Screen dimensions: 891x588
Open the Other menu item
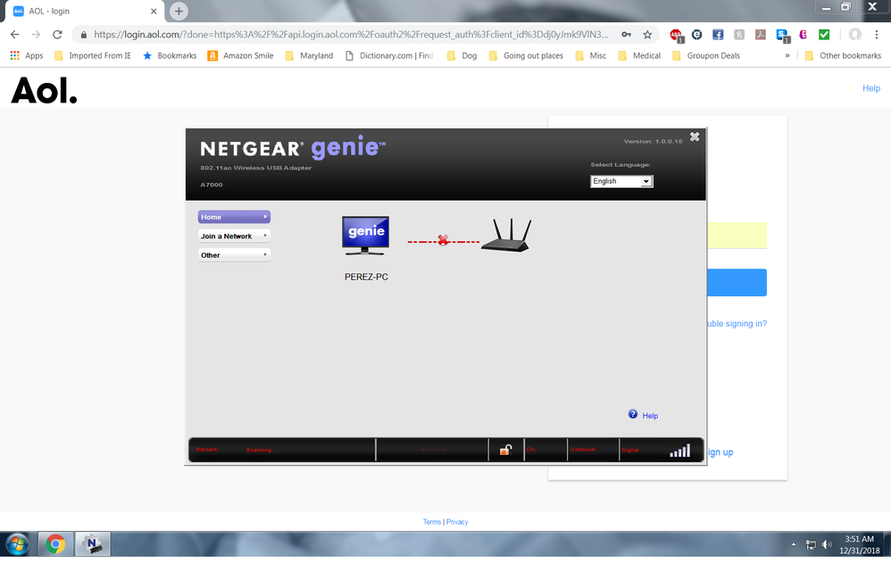click(233, 253)
